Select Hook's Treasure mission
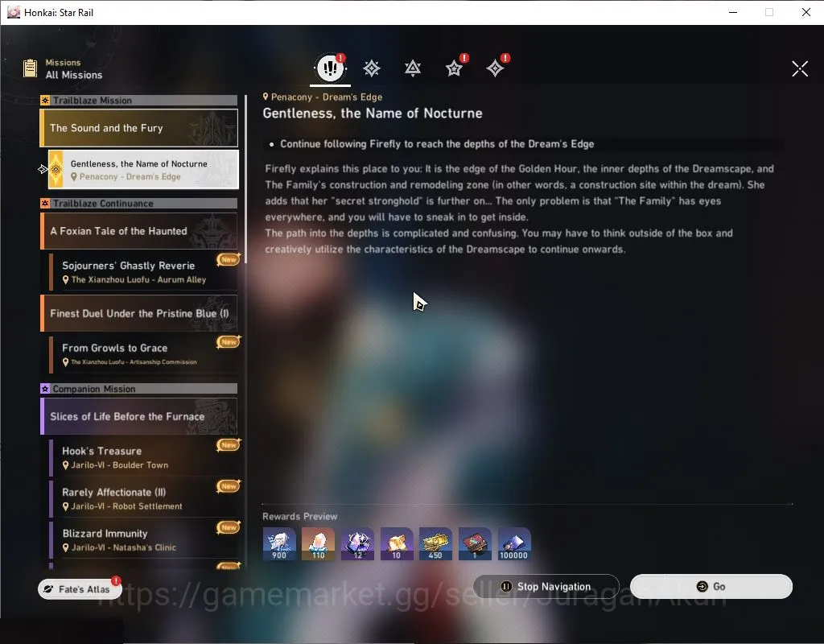This screenshot has height=644, width=824. (x=143, y=457)
